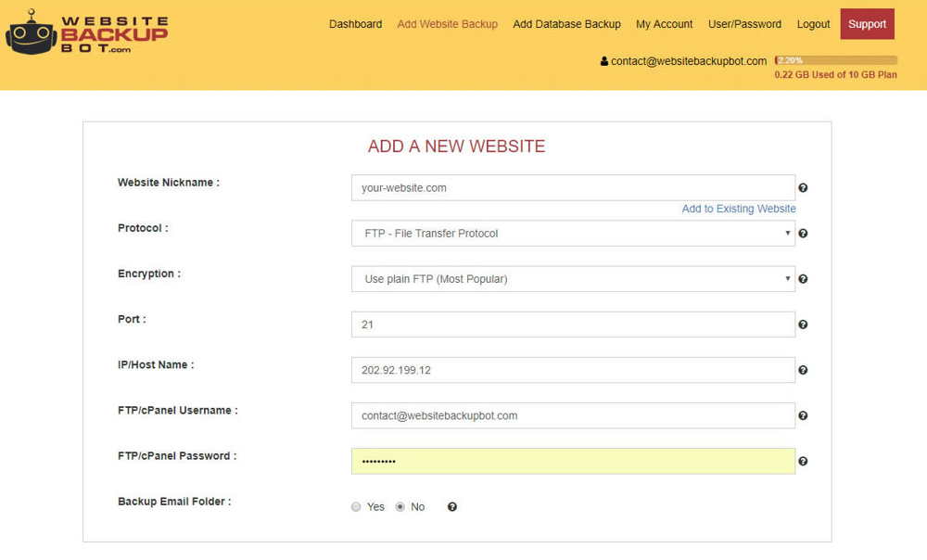Click help icon beside Website Nickname field

click(x=803, y=188)
